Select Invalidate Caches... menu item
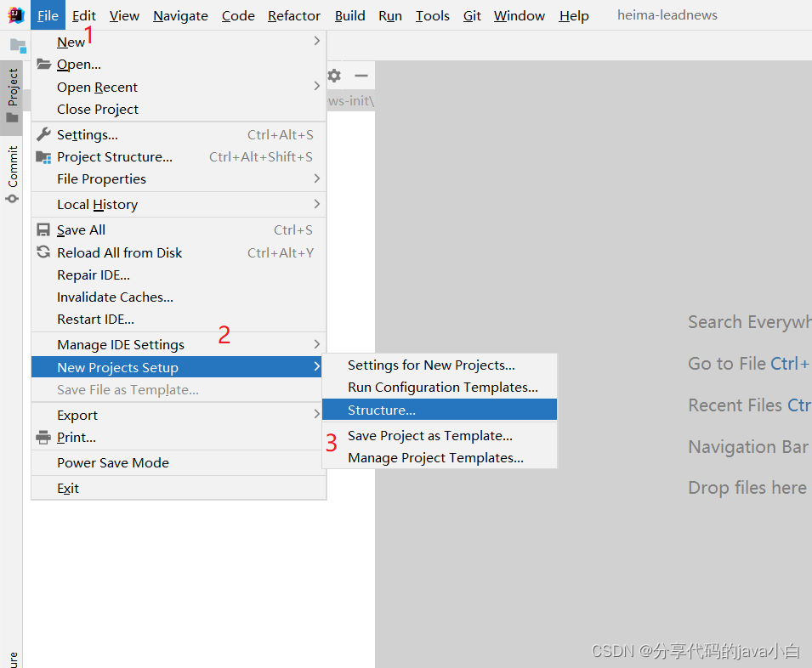The width and height of the screenshot is (812, 668). coord(179,297)
